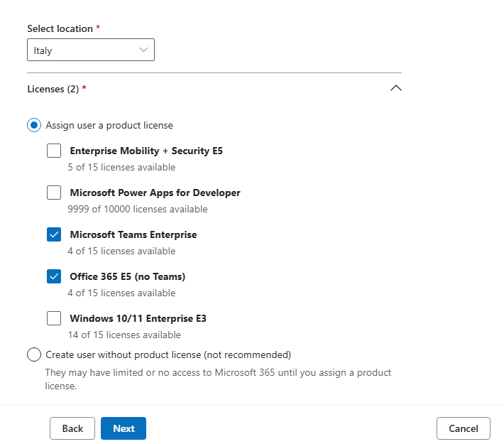Choose Create user without product license option

[34, 354]
